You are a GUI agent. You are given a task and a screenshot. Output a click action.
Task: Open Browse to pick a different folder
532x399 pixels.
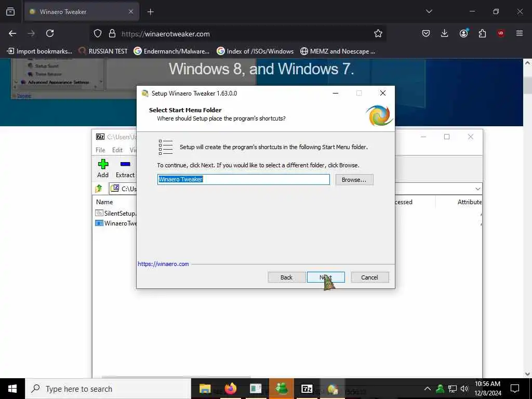(x=354, y=179)
